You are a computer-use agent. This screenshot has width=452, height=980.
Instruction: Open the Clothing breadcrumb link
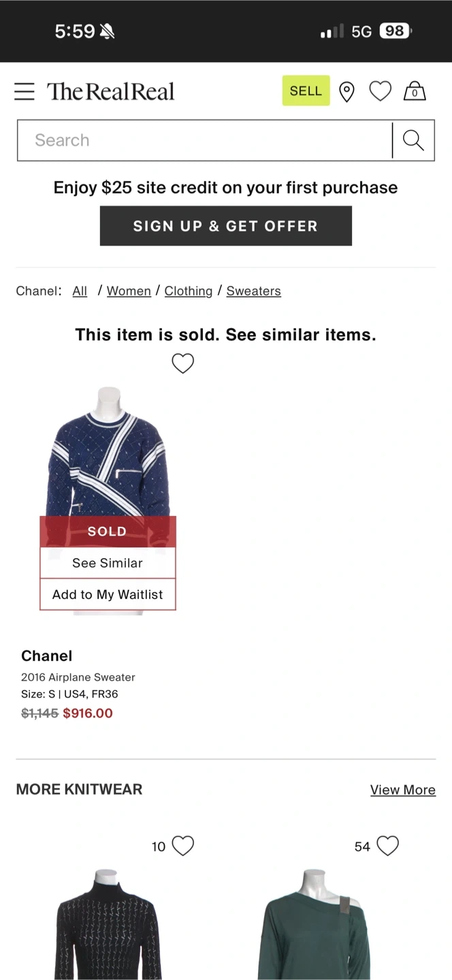pyautogui.click(x=189, y=291)
